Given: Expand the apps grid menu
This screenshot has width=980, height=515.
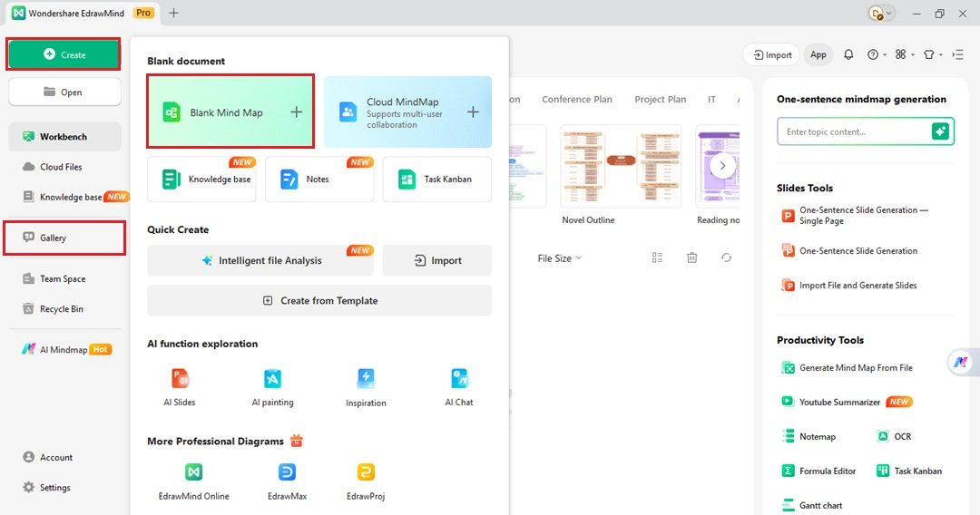Looking at the screenshot, I should 904,55.
